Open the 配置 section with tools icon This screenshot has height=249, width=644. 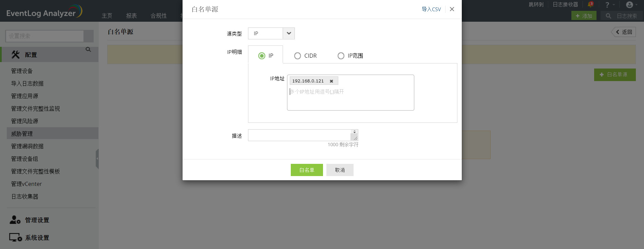pyautogui.click(x=49, y=55)
